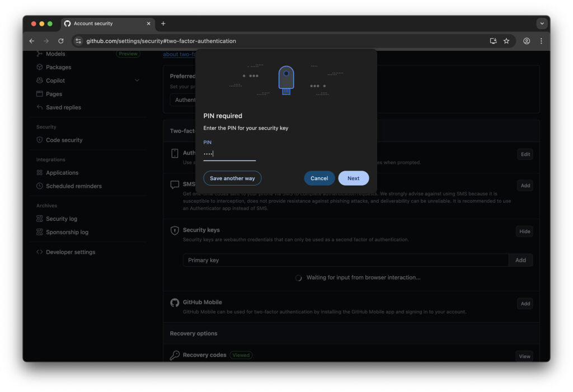Viewport: 573px width, 392px height.
Task: Click the Developer settings code icon
Action: [x=40, y=252]
